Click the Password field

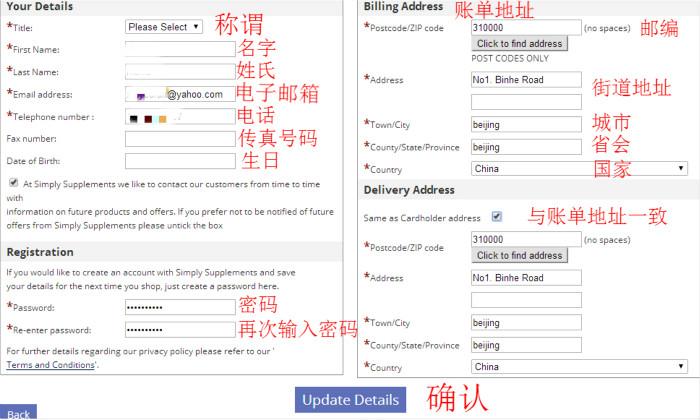click(x=180, y=307)
